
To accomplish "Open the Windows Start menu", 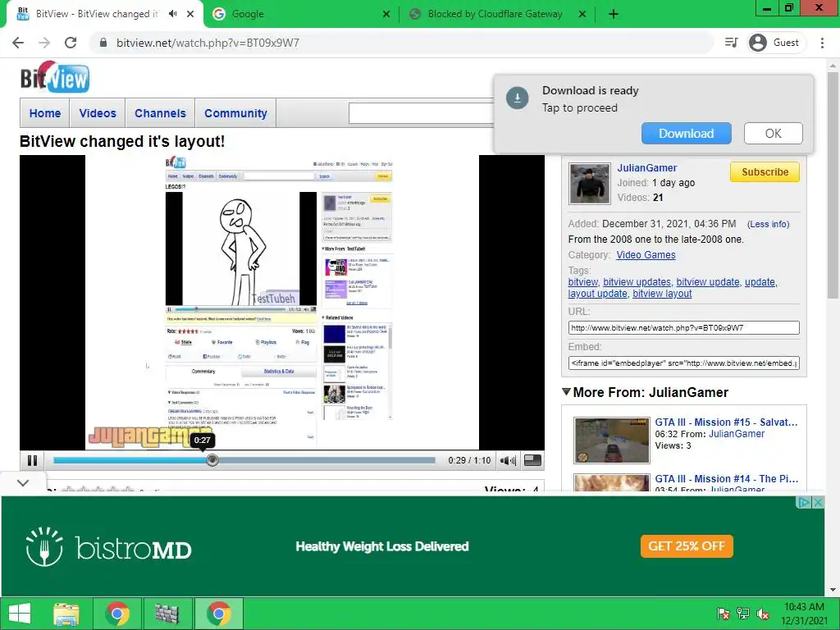I will coord(20,613).
